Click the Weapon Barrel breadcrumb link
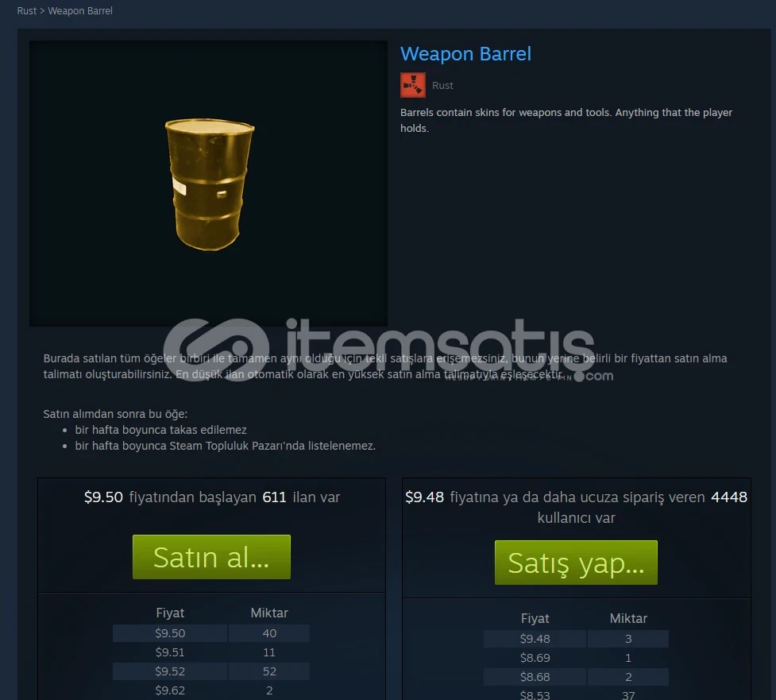Screen dimensions: 776x700 click(80, 11)
